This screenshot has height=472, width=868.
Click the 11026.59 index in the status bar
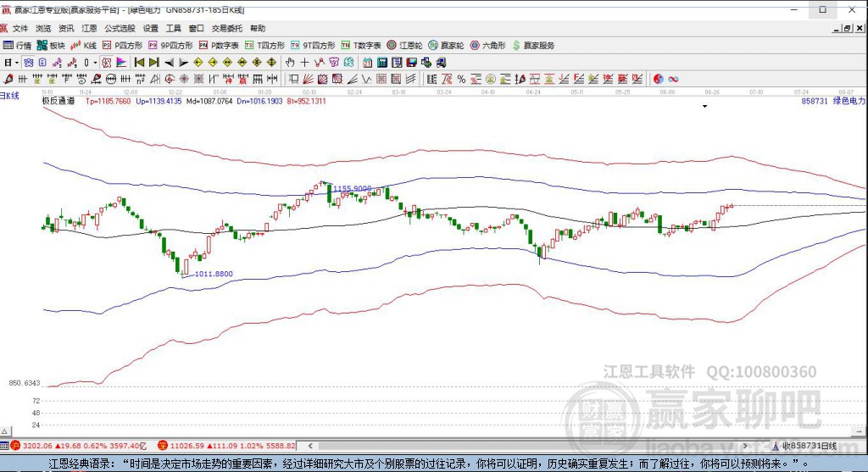187,446
